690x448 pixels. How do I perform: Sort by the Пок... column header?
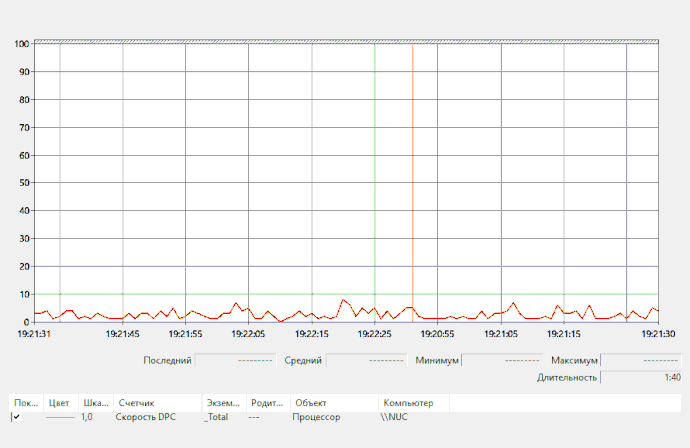pos(25,403)
